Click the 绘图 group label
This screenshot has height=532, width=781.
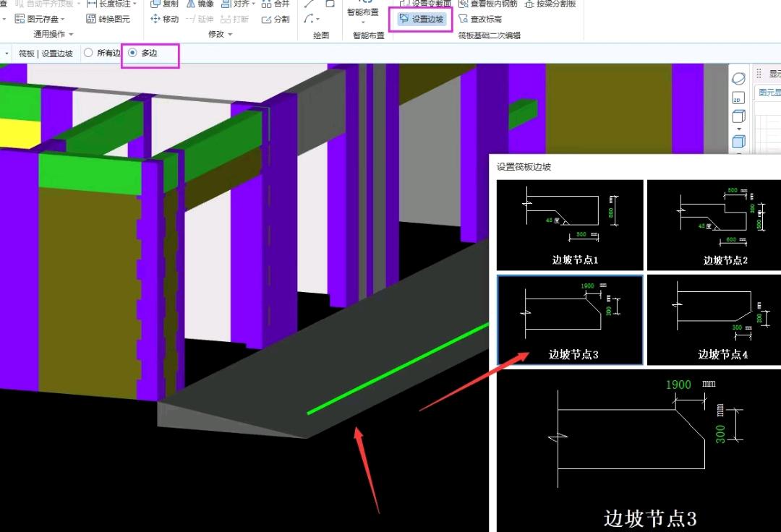(x=321, y=35)
